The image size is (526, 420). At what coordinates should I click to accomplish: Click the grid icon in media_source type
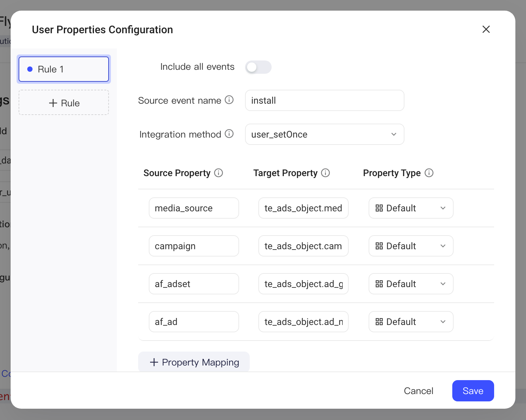379,208
